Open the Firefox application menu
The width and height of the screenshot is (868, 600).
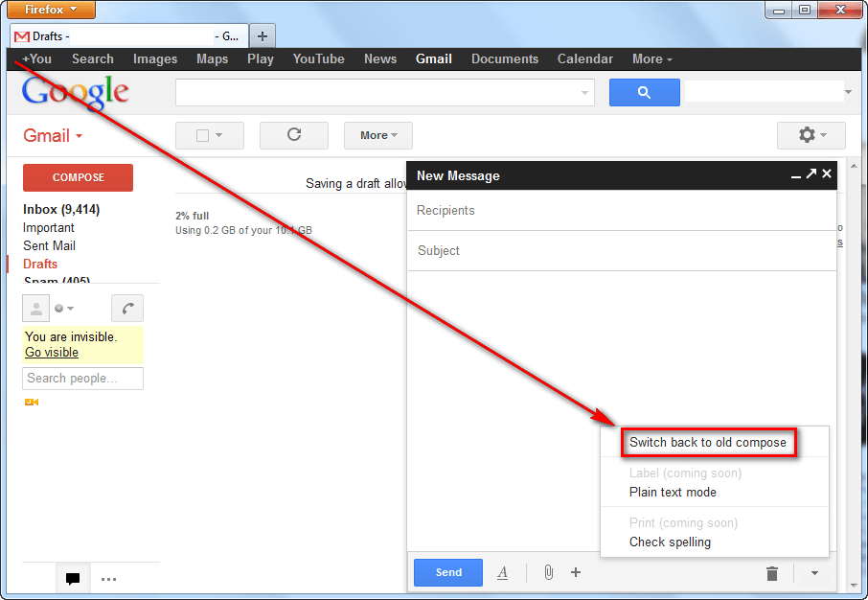(51, 10)
